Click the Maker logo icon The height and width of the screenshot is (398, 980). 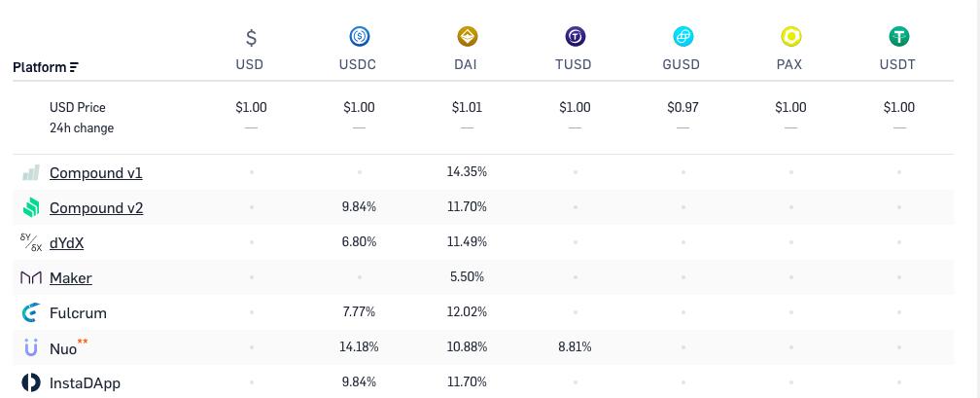(31, 278)
